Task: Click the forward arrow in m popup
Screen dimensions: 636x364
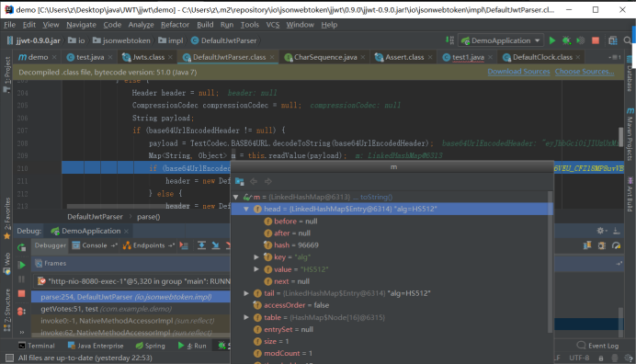Action: [x=268, y=181]
